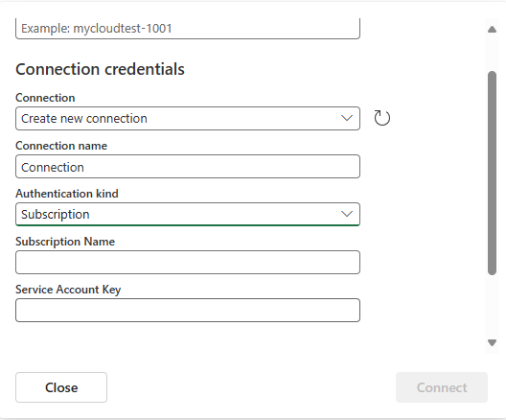Image resolution: width=506 pixels, height=420 pixels.
Task: Click the Service Account Key field
Action: (x=188, y=311)
